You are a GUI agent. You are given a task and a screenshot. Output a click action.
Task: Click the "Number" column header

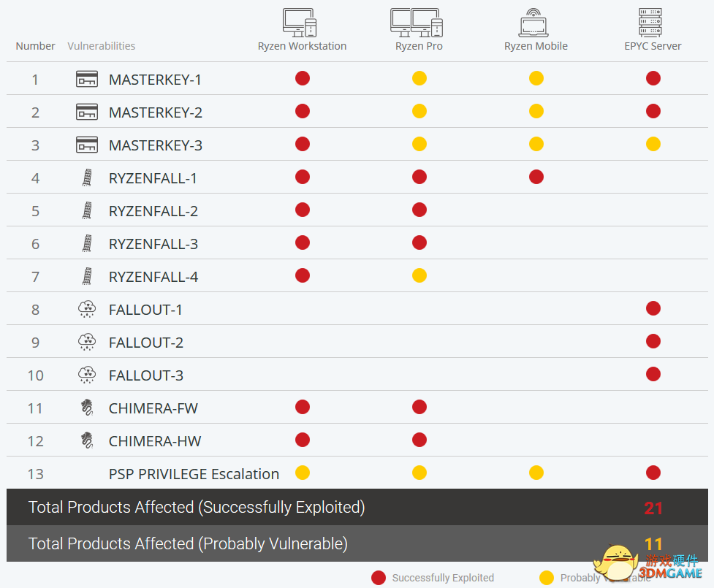coord(36,46)
